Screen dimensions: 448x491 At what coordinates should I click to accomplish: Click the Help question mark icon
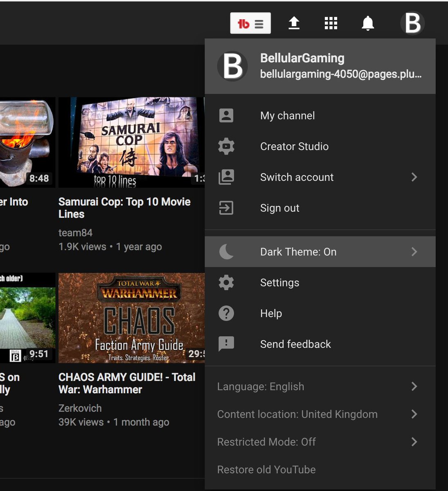pyautogui.click(x=226, y=313)
